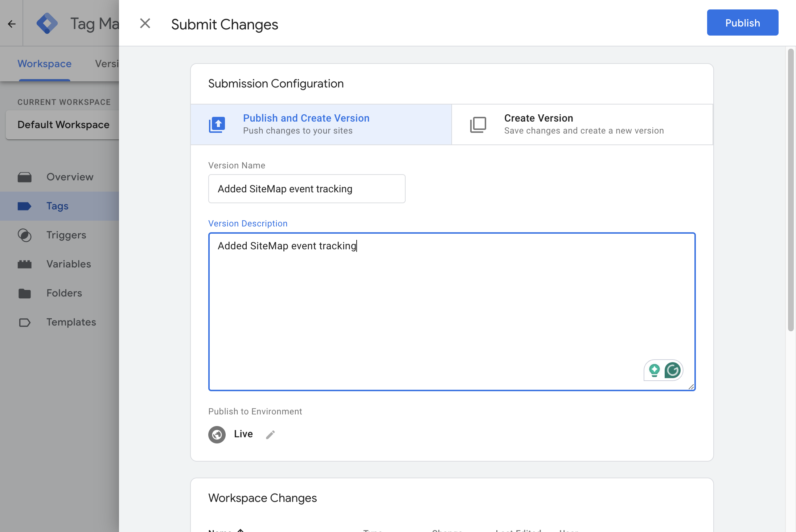This screenshot has width=796, height=532.
Task: Click the Create Version copy icon
Action: [478, 125]
